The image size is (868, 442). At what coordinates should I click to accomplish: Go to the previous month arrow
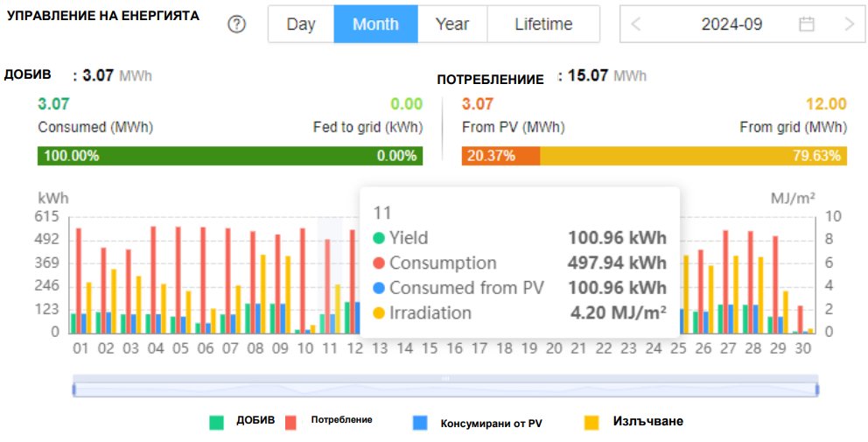[x=636, y=24]
